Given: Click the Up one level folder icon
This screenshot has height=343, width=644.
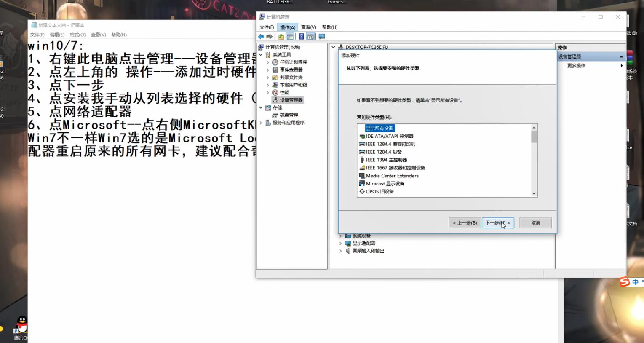Looking at the screenshot, I should [281, 37].
